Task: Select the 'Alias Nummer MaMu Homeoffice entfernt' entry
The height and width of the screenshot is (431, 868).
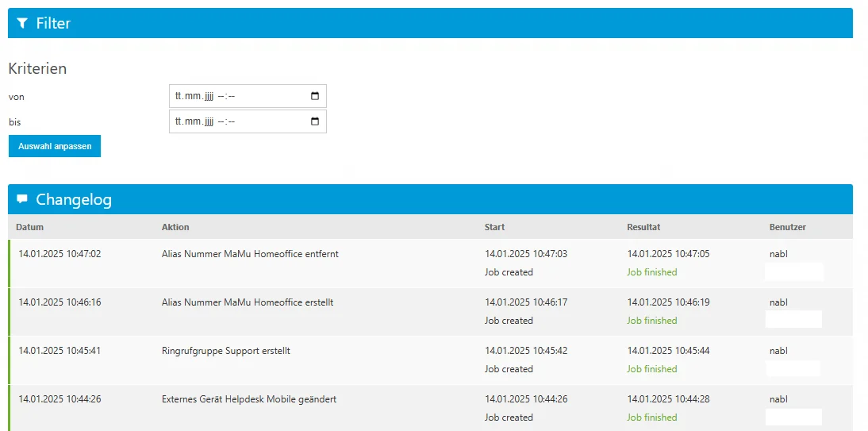Action: 250,254
